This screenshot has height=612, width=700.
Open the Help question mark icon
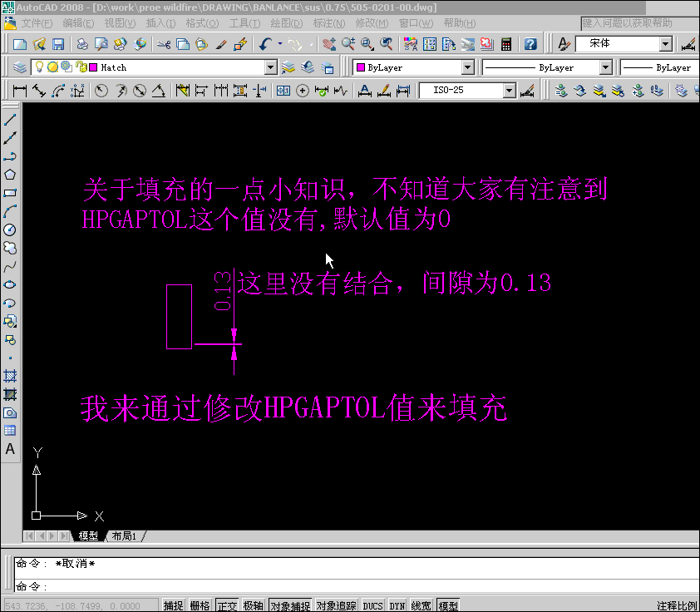530,44
